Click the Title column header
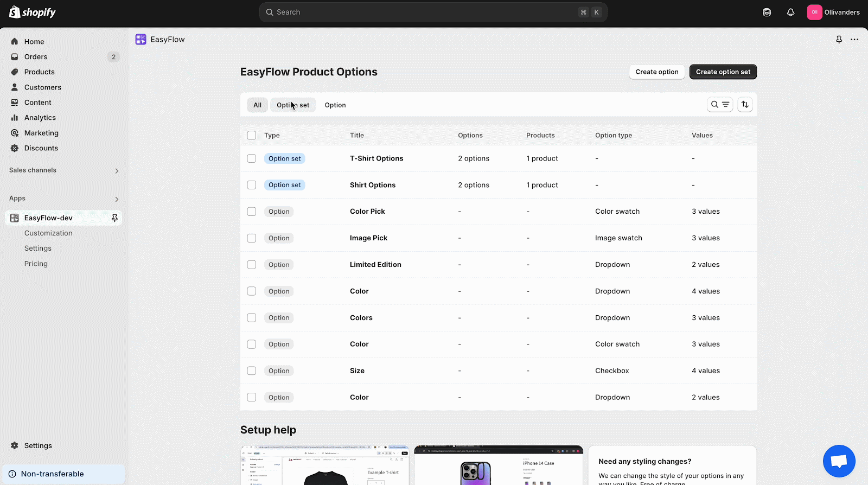The width and height of the screenshot is (868, 485). click(357, 135)
